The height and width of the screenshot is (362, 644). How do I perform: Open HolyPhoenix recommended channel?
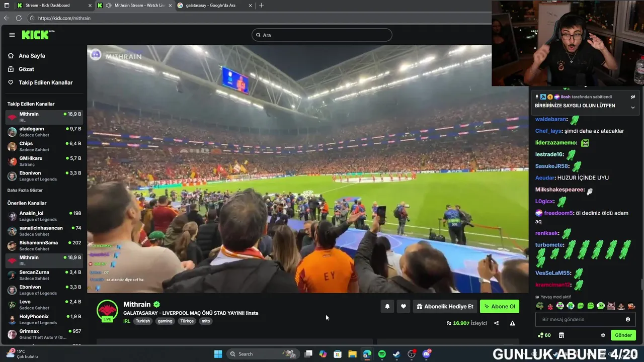click(x=44, y=319)
